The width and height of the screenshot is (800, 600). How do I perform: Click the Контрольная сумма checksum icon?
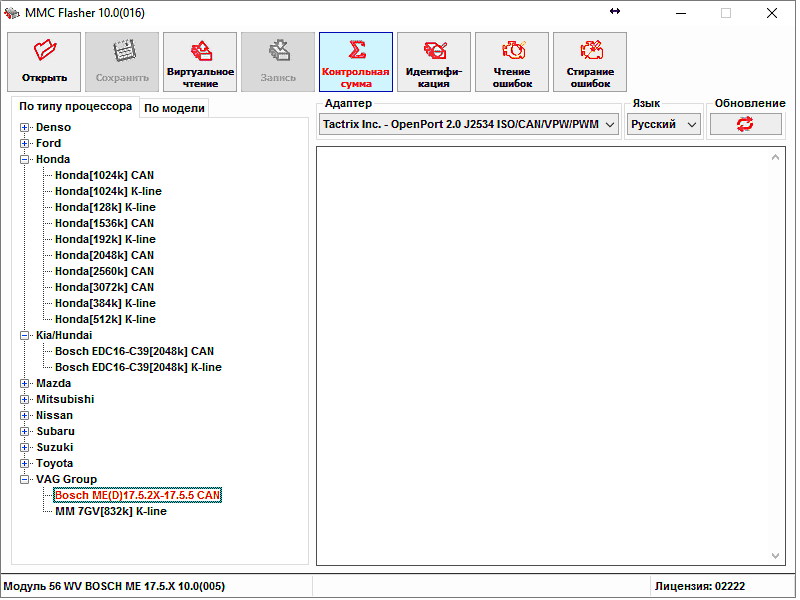pos(355,52)
